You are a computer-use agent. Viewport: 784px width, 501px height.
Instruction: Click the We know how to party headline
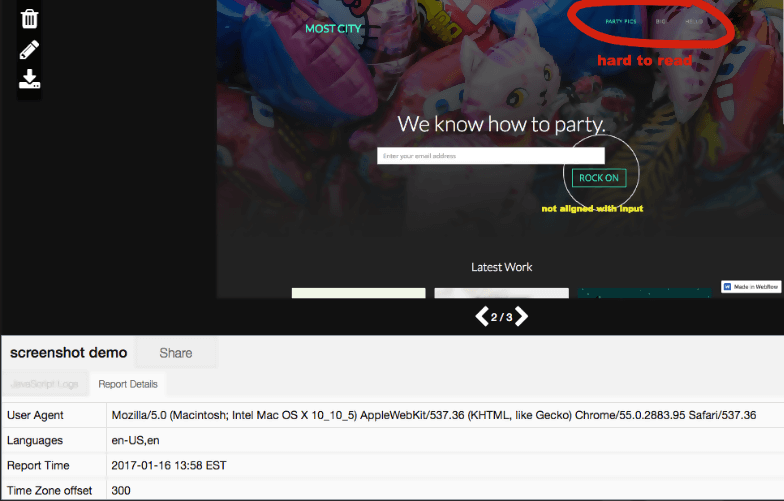click(x=501, y=124)
